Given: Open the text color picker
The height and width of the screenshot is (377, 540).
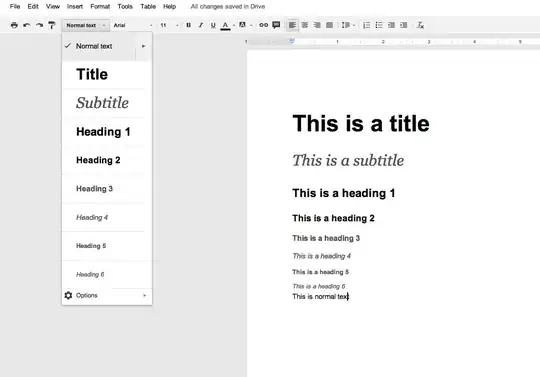Looking at the screenshot, I should tap(226, 25).
